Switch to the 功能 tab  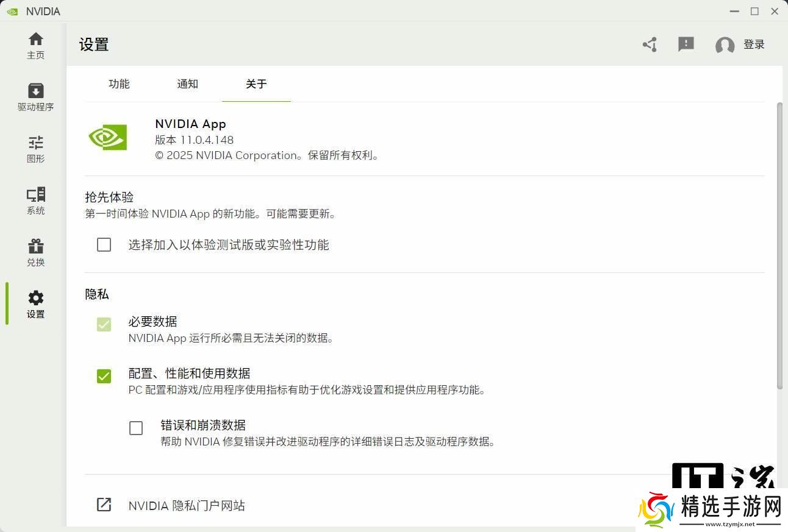pos(119,84)
